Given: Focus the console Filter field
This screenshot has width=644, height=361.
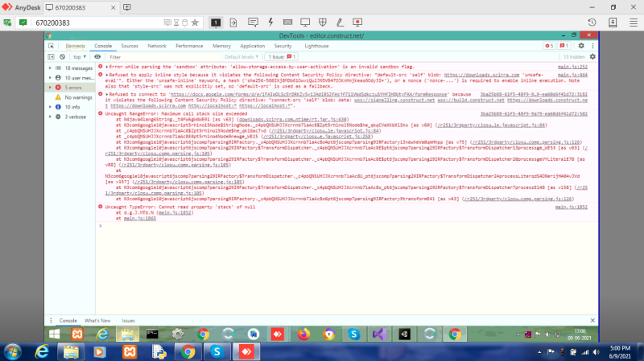Looking at the screenshot, I should click(x=164, y=56).
